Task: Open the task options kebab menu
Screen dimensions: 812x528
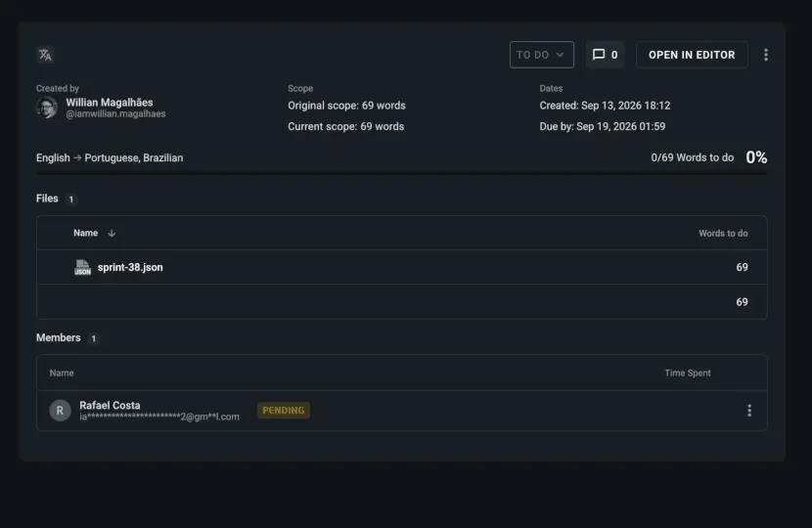Action: click(x=766, y=55)
